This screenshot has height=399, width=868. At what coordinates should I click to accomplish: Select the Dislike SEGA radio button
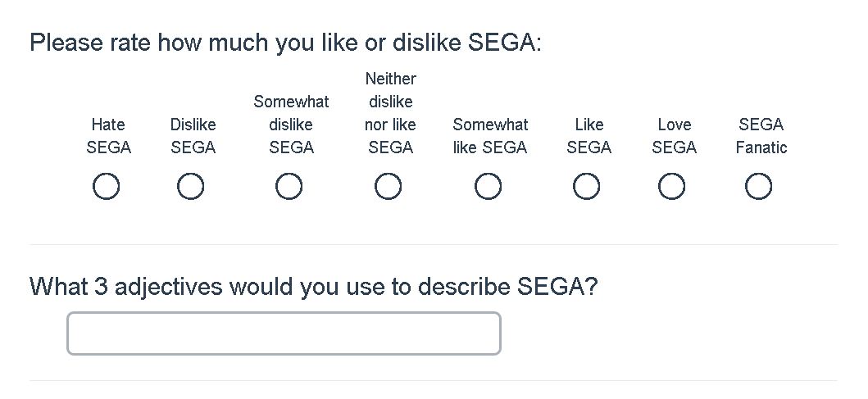[x=190, y=188]
